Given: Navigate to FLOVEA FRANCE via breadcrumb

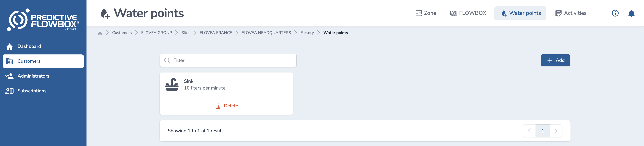Looking at the screenshot, I should pos(216,32).
